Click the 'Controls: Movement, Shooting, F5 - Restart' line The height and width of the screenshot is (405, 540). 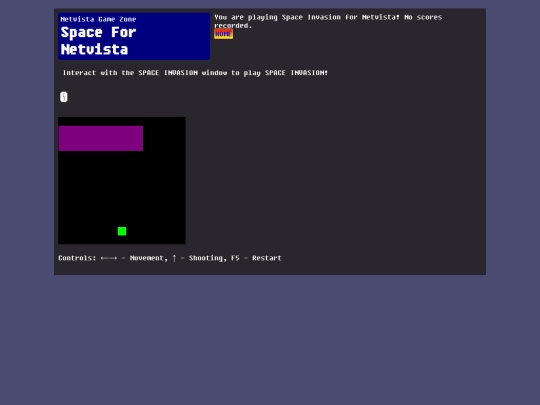coord(170,258)
